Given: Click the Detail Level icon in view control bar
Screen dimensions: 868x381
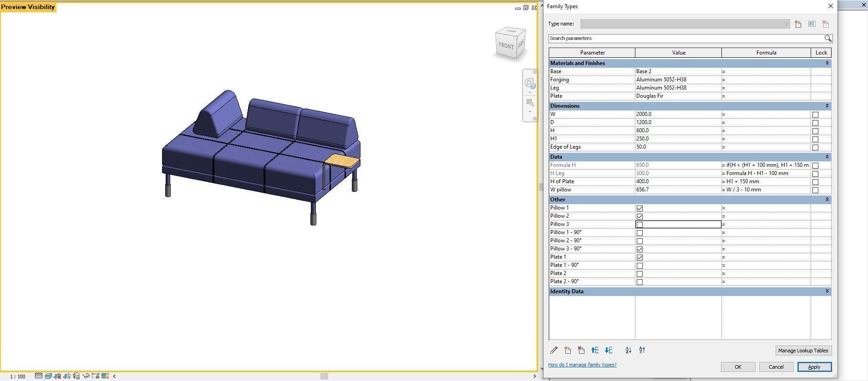Looking at the screenshot, I should (x=39, y=376).
